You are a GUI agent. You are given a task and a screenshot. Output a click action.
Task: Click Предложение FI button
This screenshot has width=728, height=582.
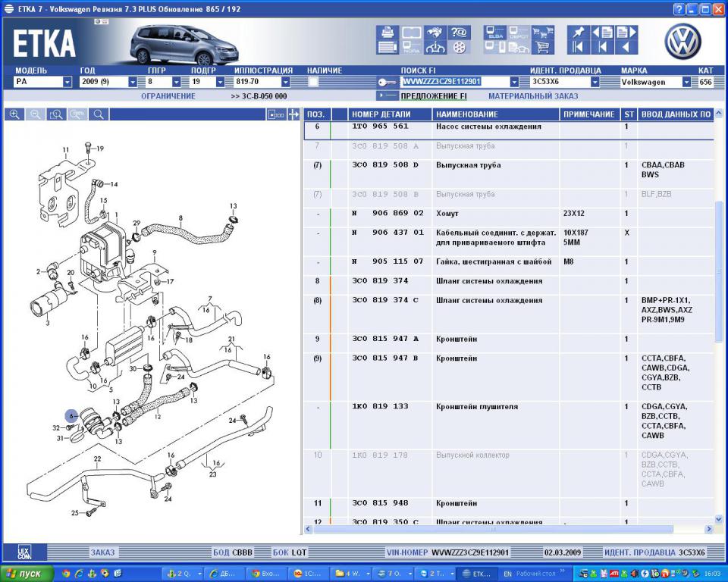pyautogui.click(x=434, y=96)
